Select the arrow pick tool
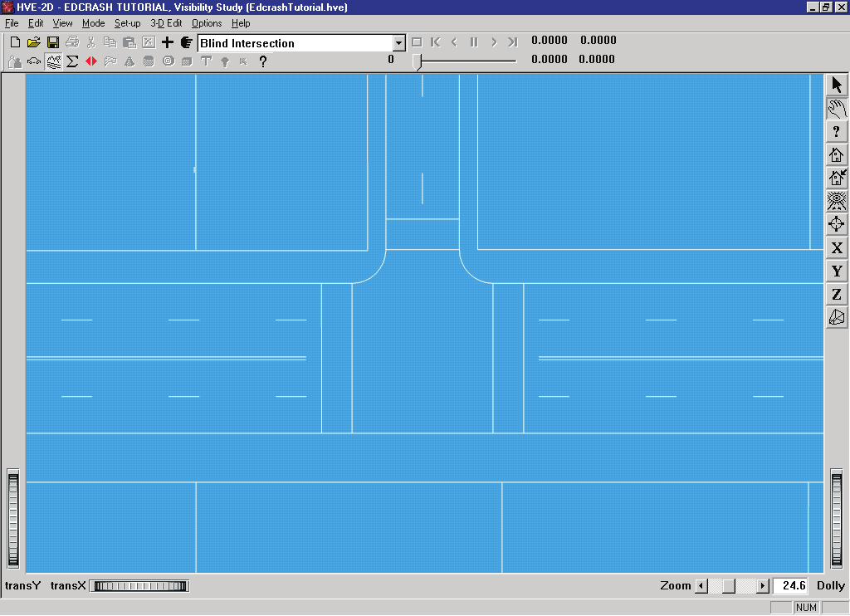The image size is (850, 616). point(837,86)
